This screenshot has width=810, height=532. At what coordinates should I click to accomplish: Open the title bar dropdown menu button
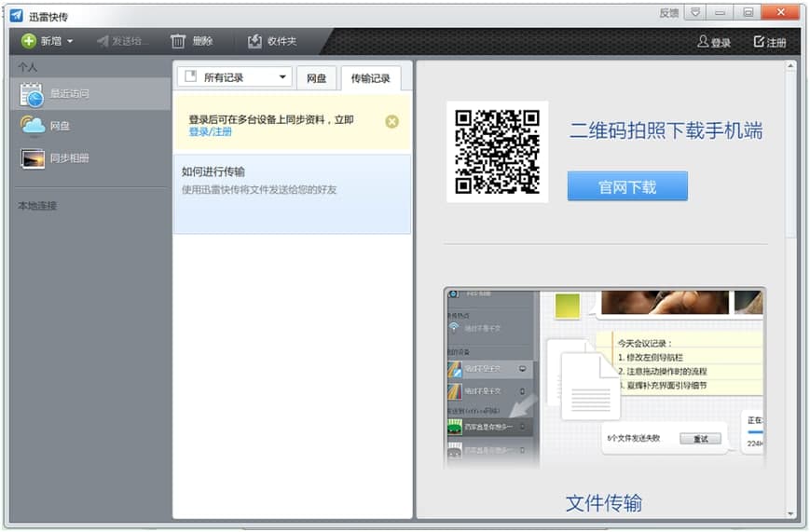[x=695, y=12]
